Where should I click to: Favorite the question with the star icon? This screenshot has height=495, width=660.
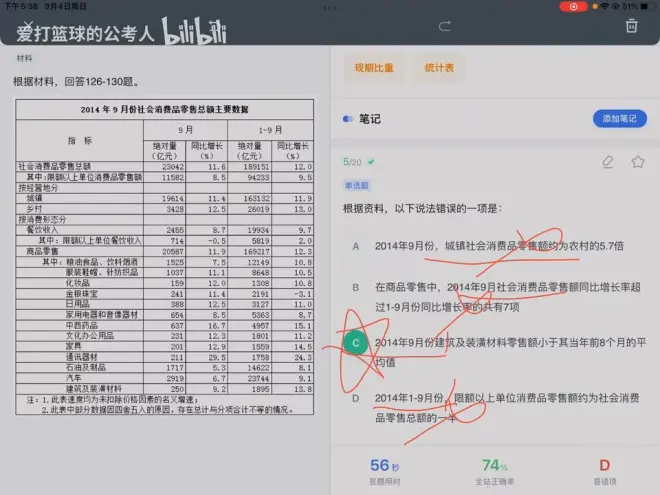tap(638, 161)
